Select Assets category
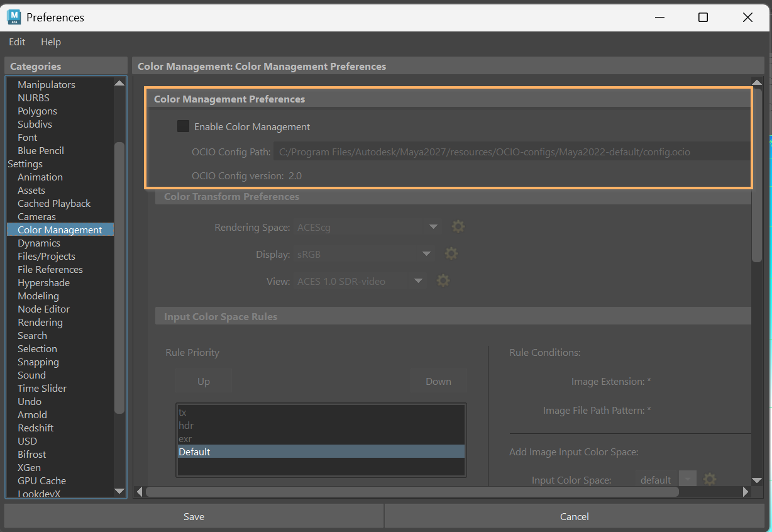 point(31,190)
